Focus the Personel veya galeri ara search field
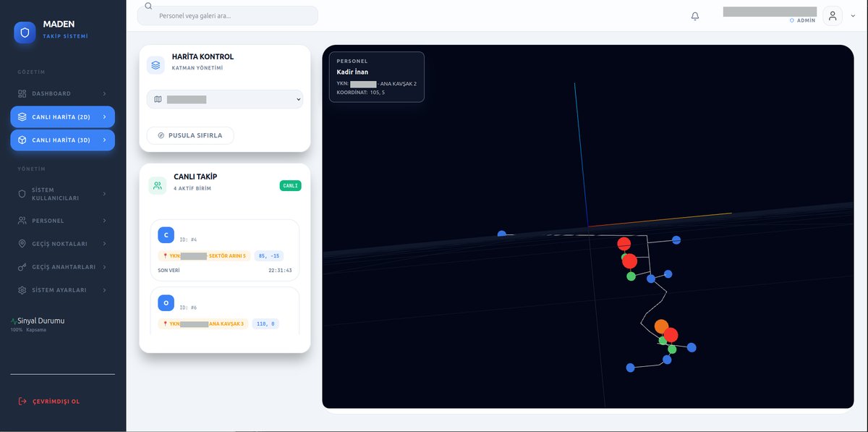 tap(227, 16)
